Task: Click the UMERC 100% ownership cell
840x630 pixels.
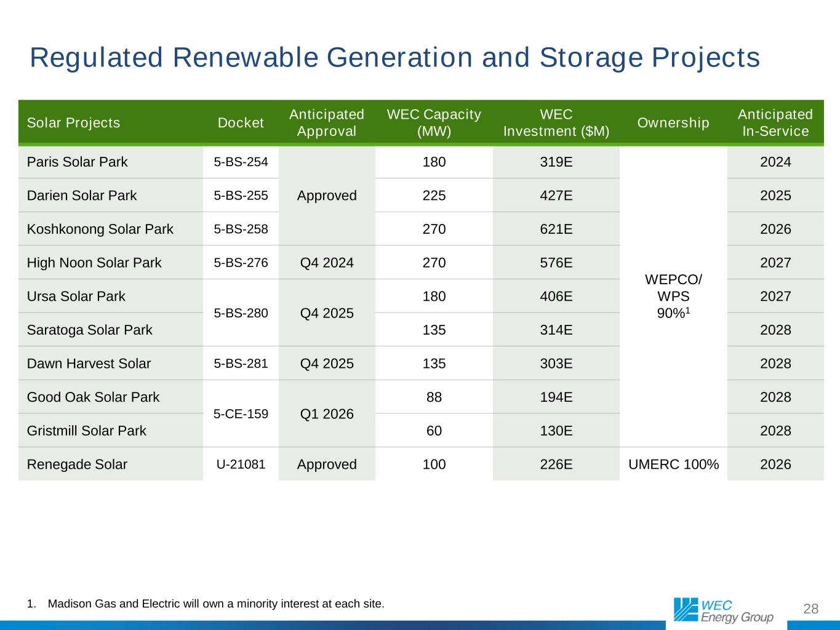Action: 673,464
